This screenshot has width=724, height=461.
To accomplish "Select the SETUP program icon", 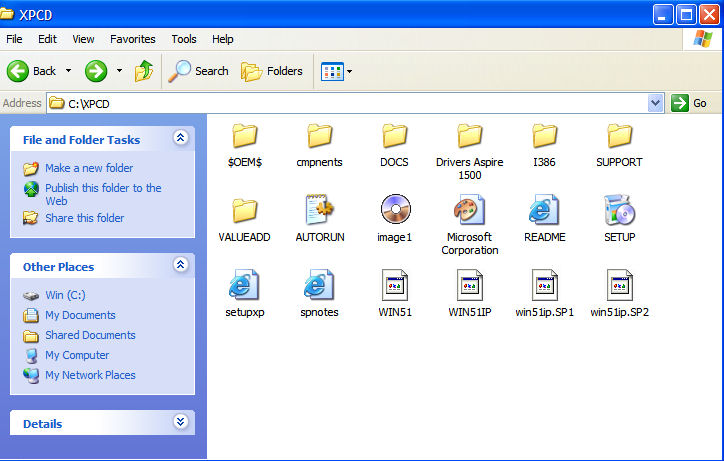I will click(620, 209).
